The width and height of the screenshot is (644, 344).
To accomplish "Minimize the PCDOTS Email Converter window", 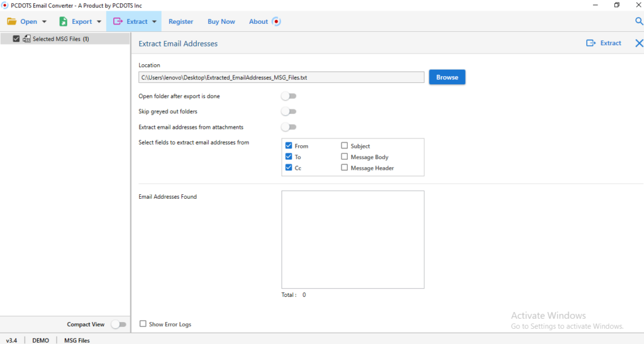I will click(x=595, y=5).
